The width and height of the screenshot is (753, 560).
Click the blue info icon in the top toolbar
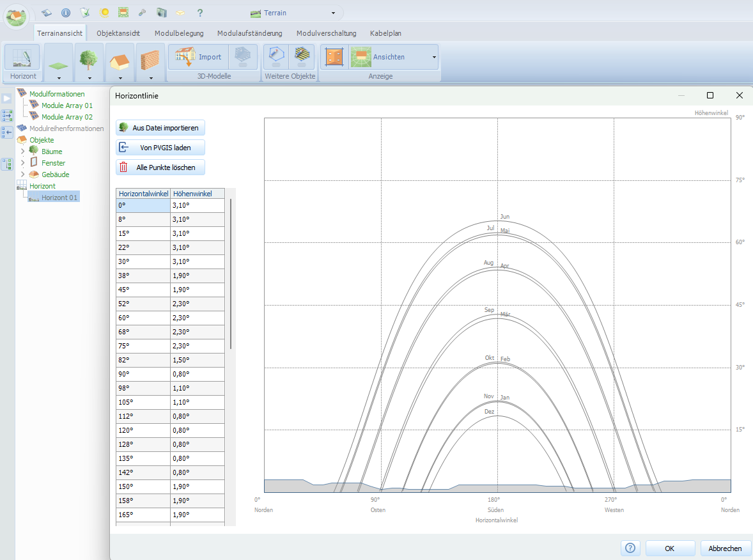coord(66,13)
